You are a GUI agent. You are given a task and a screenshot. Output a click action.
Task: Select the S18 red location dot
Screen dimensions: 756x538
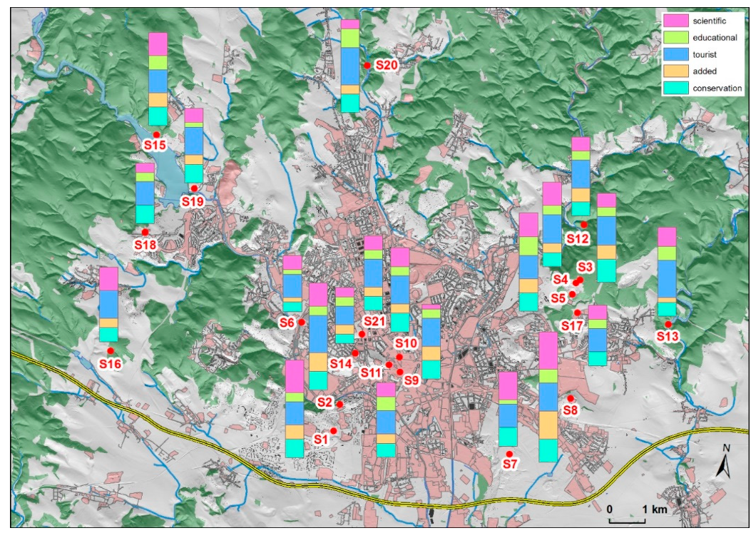(x=145, y=232)
